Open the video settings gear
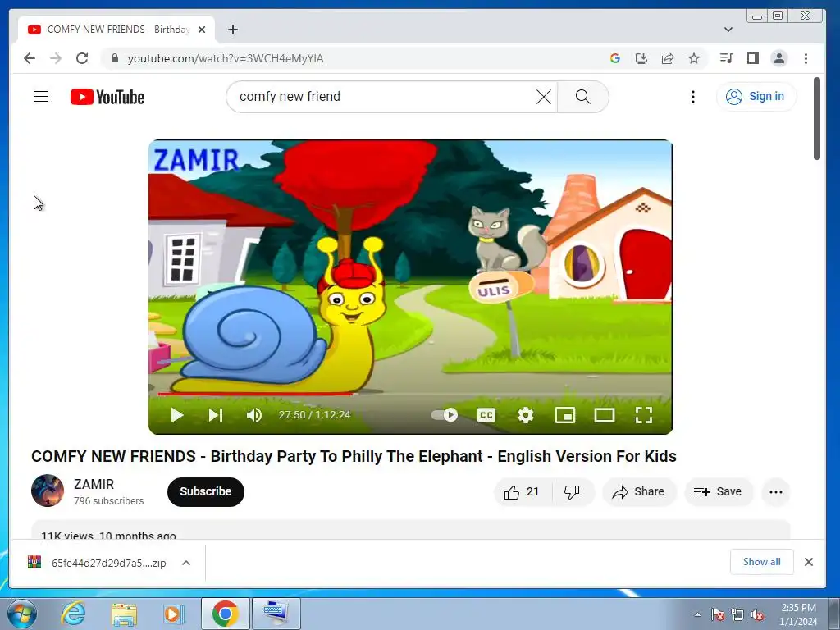 (526, 415)
